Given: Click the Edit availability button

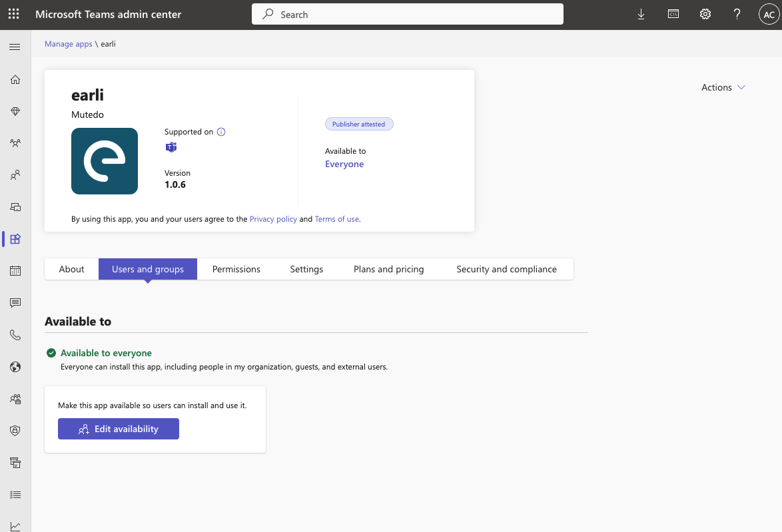Looking at the screenshot, I should point(118,429).
